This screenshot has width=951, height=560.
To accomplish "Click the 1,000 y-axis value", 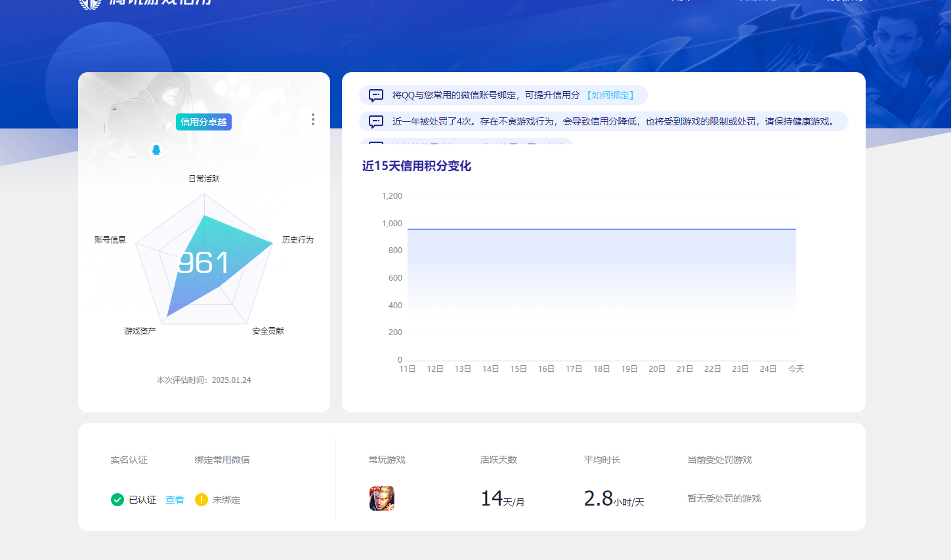I will click(392, 224).
